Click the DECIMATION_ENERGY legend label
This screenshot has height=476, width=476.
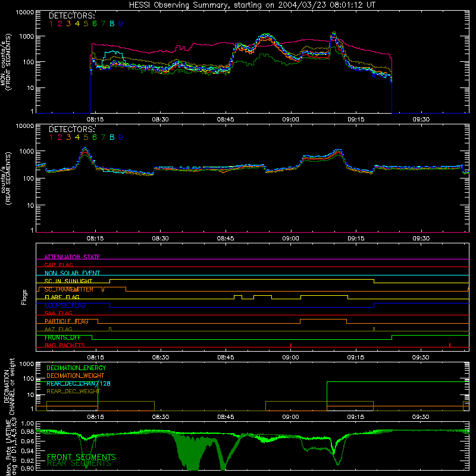76,368
